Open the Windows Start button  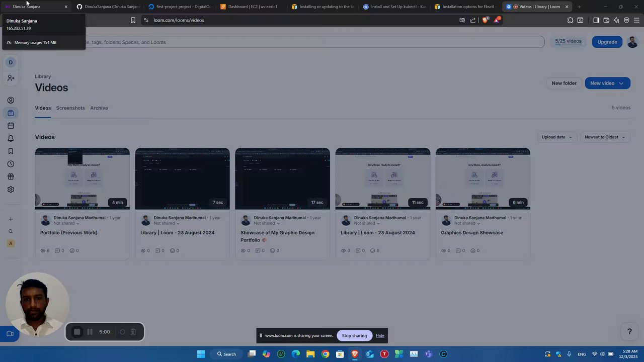tap(201, 354)
